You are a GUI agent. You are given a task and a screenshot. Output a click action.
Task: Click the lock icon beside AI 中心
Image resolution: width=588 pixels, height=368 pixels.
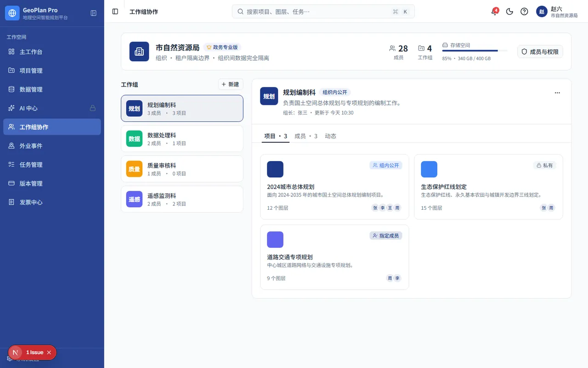[93, 108]
